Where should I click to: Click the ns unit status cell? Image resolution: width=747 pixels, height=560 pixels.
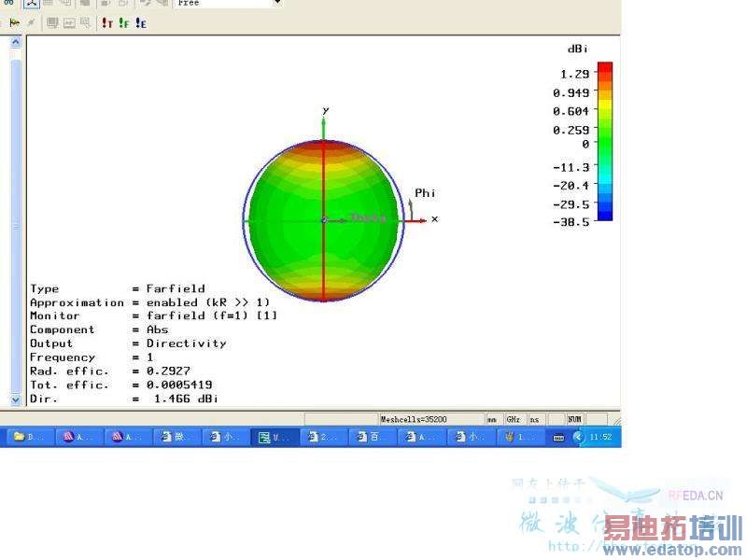click(x=534, y=419)
